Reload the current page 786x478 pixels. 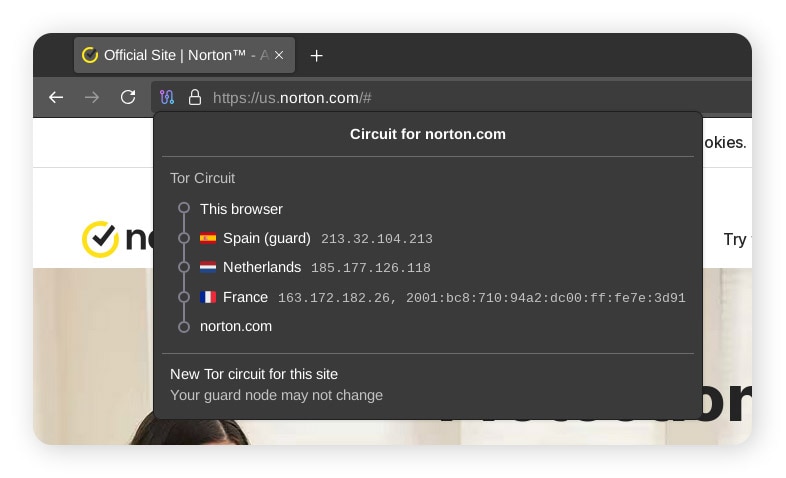(x=128, y=97)
